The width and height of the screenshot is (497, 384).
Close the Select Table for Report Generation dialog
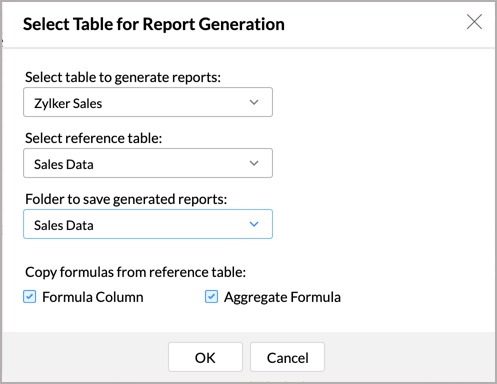pyautogui.click(x=474, y=22)
